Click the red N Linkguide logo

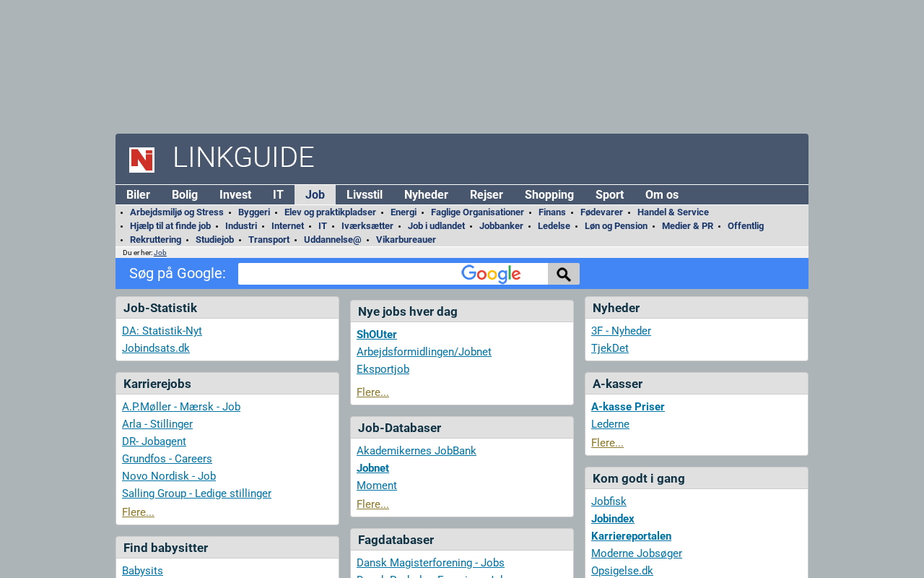click(141, 160)
